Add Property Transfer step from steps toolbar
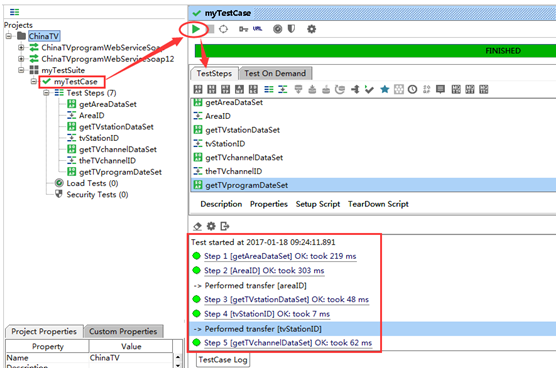 pyautogui.click(x=283, y=89)
